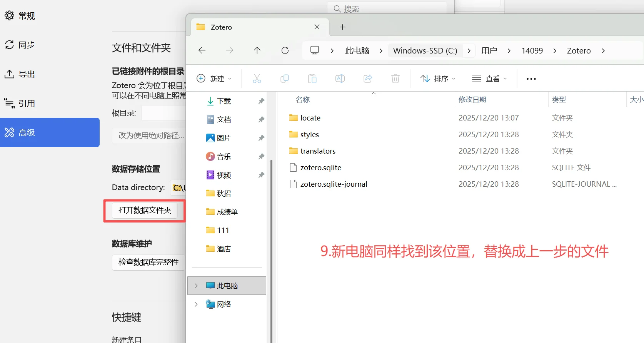This screenshot has height=343, width=644.
Task: Click the 改为使用绝对路径 button
Action: coord(149,136)
